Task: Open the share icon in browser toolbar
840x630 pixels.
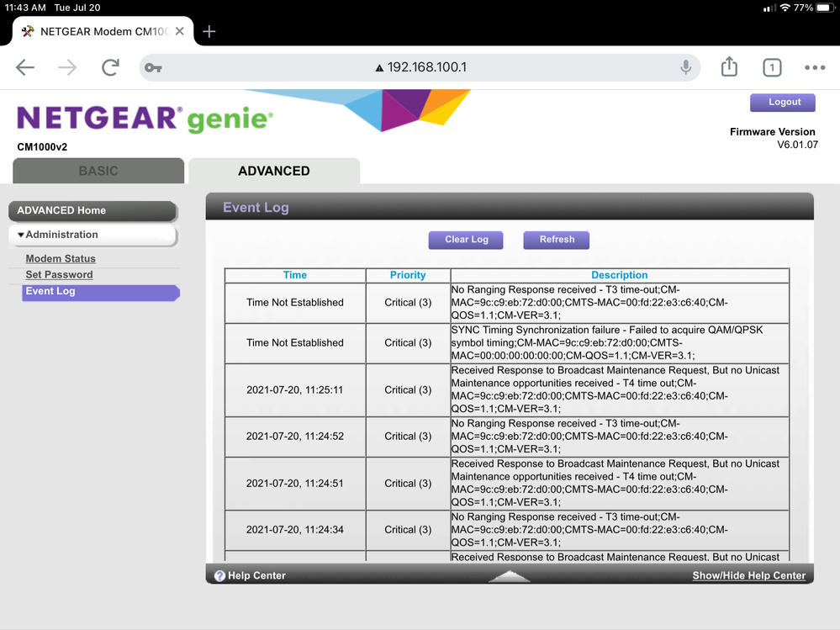Action: (x=729, y=67)
